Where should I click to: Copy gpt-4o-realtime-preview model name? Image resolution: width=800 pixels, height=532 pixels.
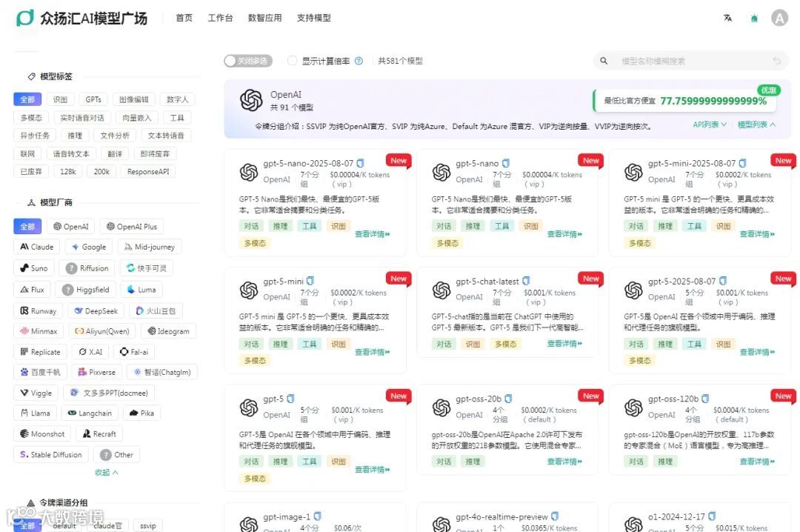click(555, 516)
